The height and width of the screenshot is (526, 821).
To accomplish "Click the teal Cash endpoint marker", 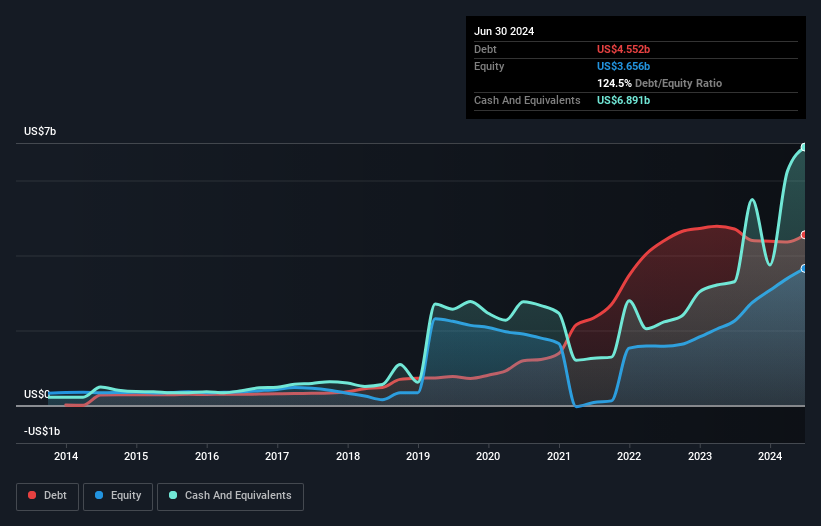I will pyautogui.click(x=804, y=147).
